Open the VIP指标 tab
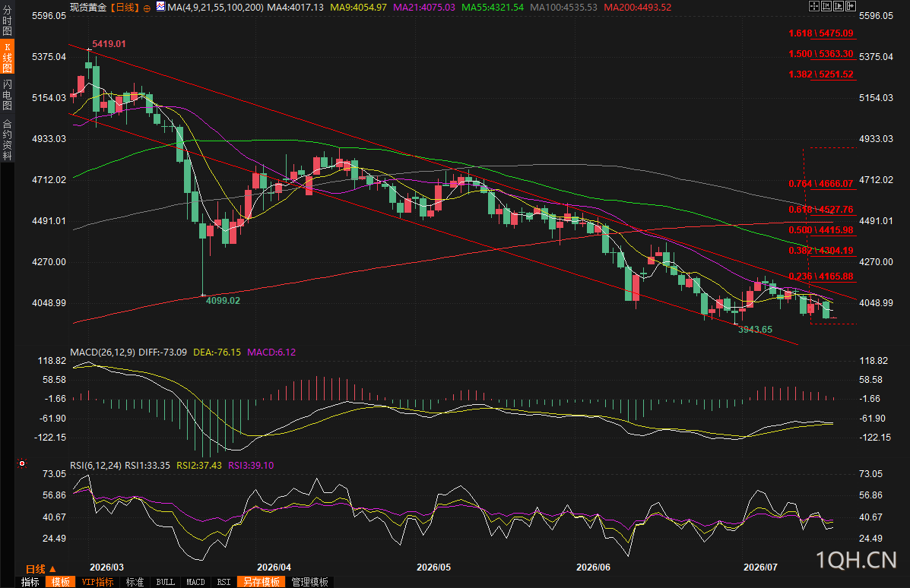This screenshot has width=910, height=588. 97,582
